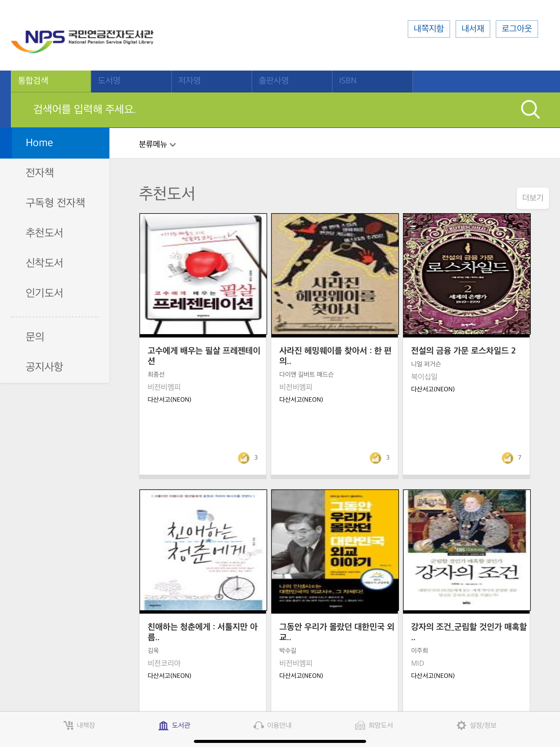The image size is (560, 747).
Task: Click the 내서재 button
Action: (472, 29)
